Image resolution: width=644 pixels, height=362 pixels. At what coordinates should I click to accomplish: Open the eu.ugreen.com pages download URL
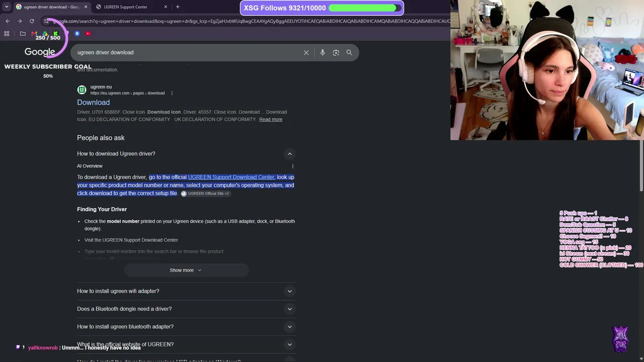127,93
